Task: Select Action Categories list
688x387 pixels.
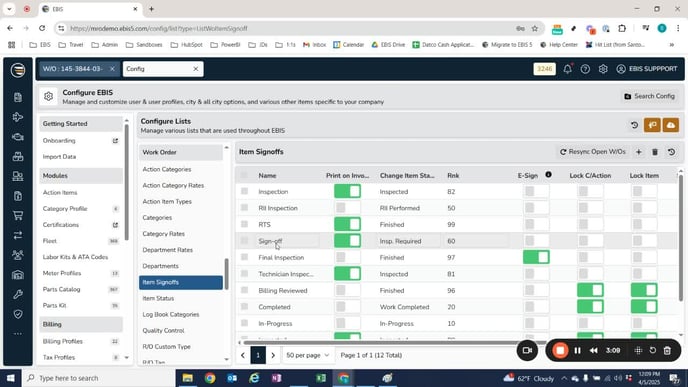Action: coord(167,169)
